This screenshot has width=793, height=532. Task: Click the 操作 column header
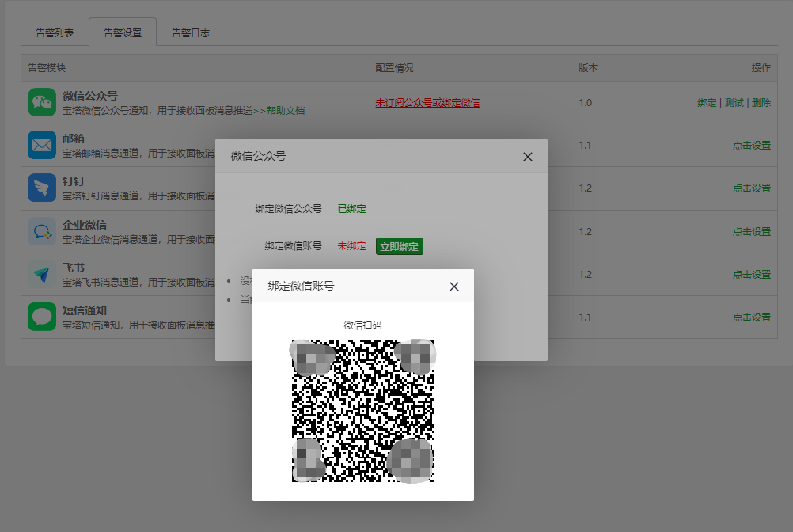(761, 68)
